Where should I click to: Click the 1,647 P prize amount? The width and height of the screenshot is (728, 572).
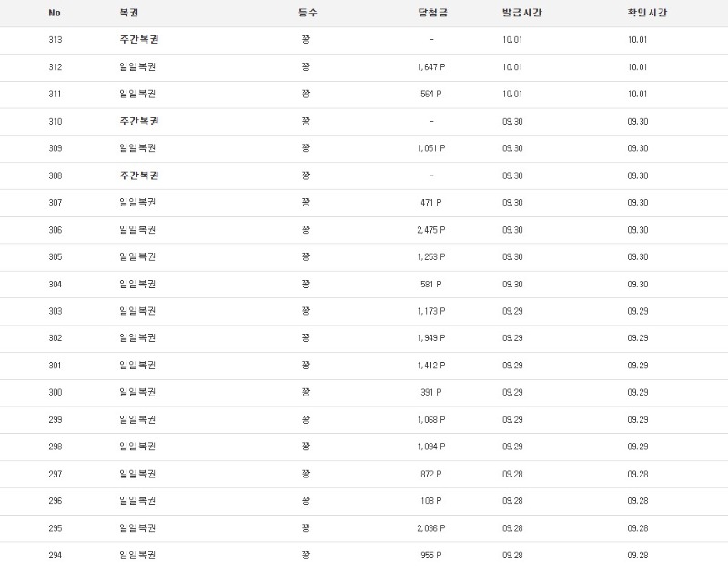tap(430, 67)
